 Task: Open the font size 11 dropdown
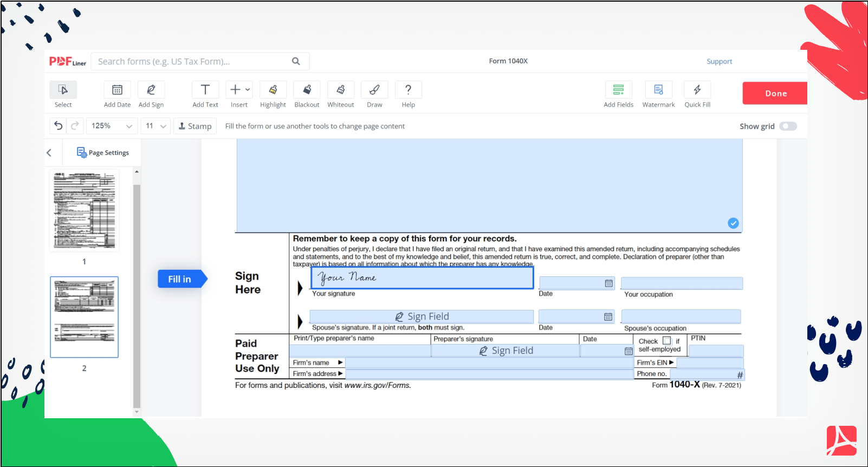(x=156, y=126)
